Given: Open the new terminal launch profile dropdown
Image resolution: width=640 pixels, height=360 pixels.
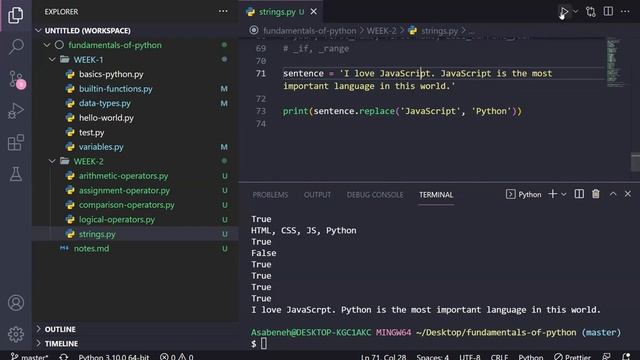Looking at the screenshot, I should (x=564, y=195).
